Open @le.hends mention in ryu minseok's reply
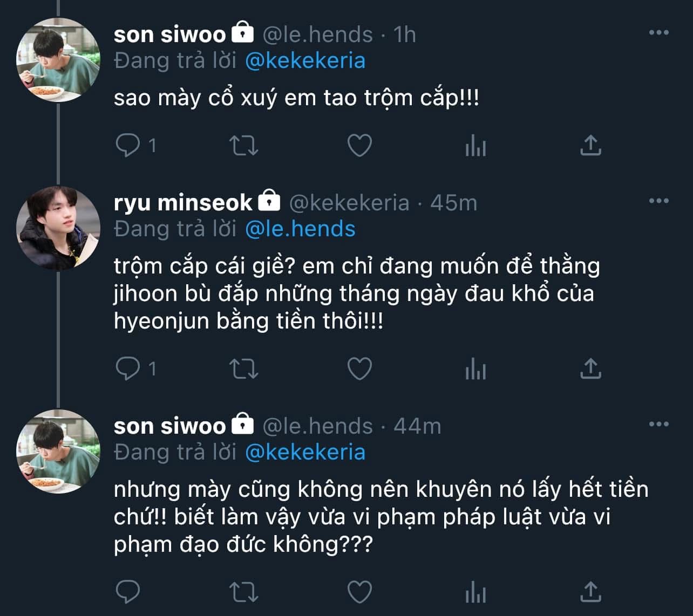The image size is (693, 616). coord(300,229)
